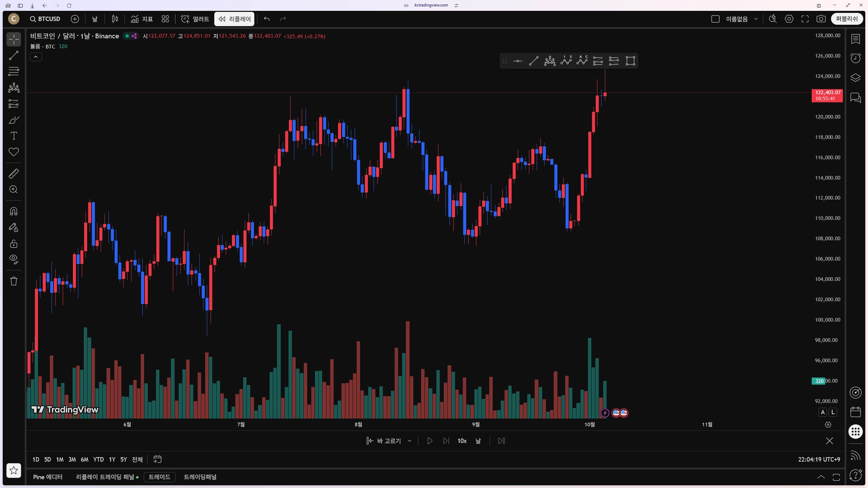Open the Fibonacci retracement tools
The image size is (868, 488).
tap(14, 71)
